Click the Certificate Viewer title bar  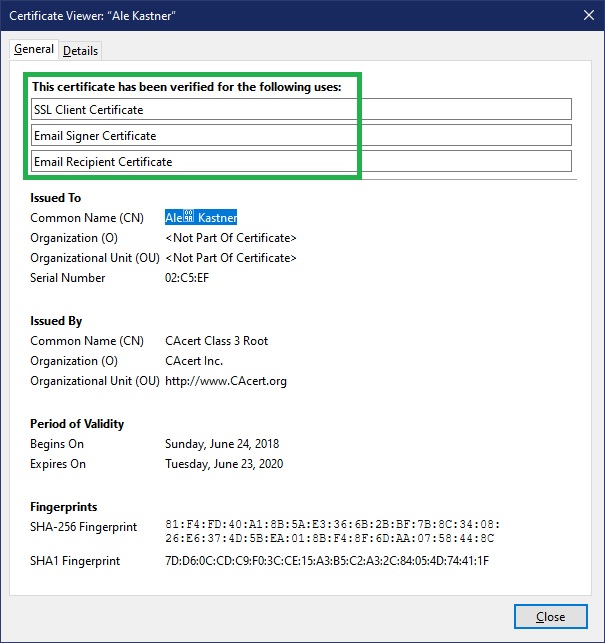tap(250, 15)
